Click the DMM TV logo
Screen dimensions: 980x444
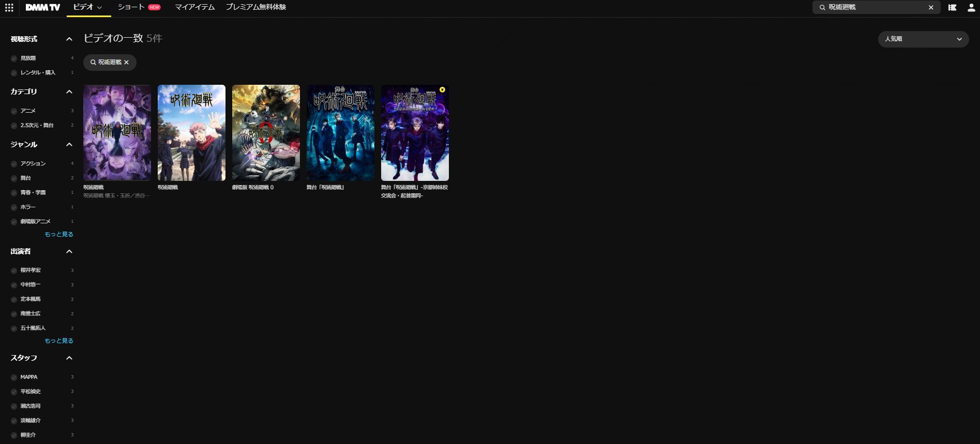tap(43, 7)
